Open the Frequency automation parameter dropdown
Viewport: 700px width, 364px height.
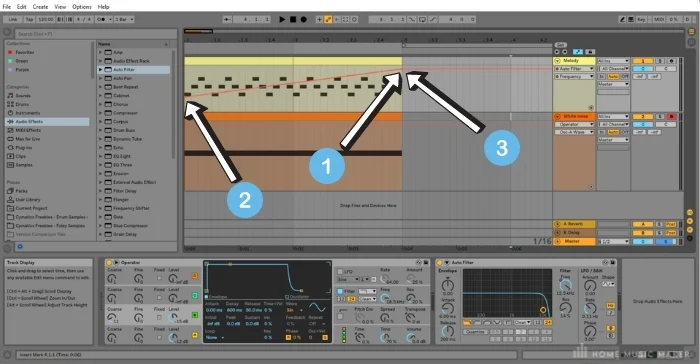[574, 77]
